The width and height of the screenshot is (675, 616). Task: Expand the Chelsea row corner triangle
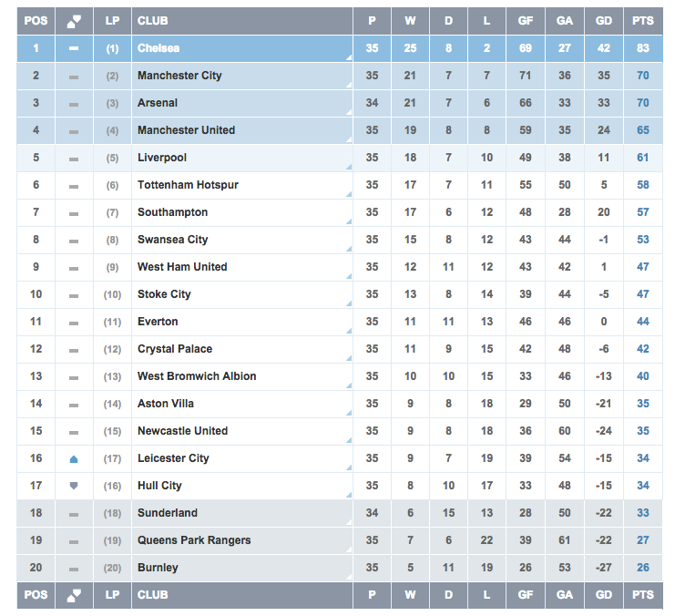(x=349, y=57)
